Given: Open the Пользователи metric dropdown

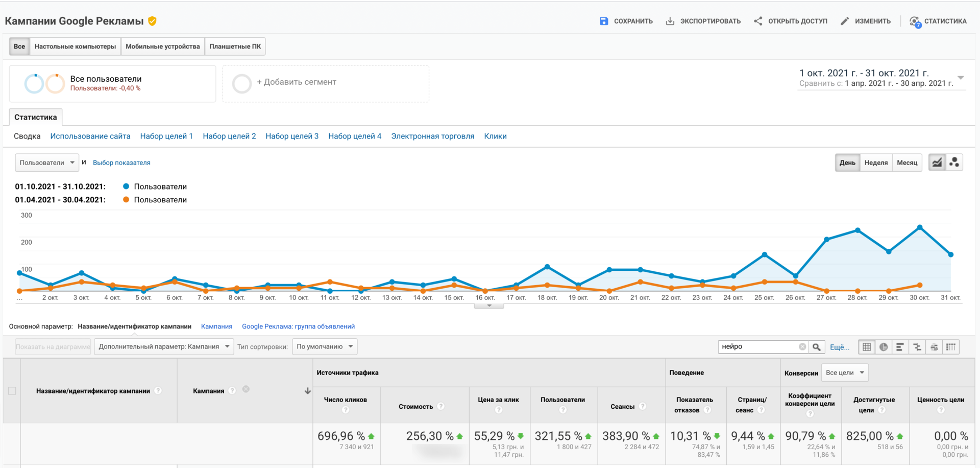Looking at the screenshot, I should 47,162.
